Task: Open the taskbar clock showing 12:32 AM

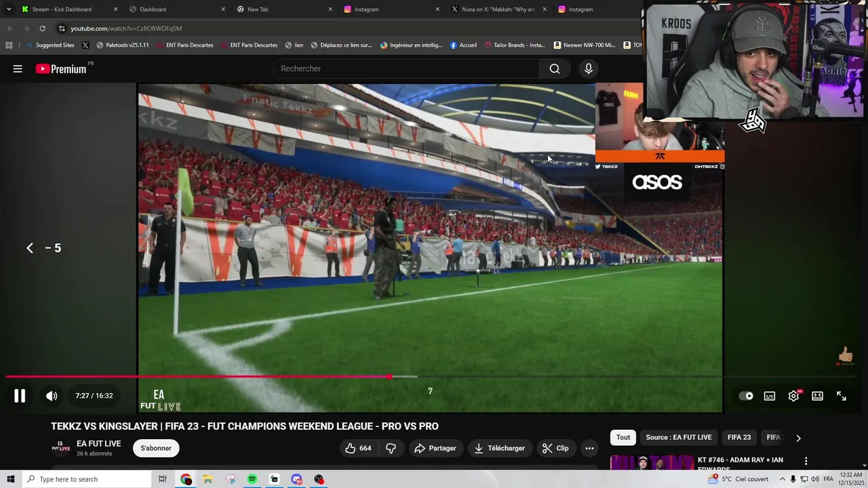Action: point(850,479)
